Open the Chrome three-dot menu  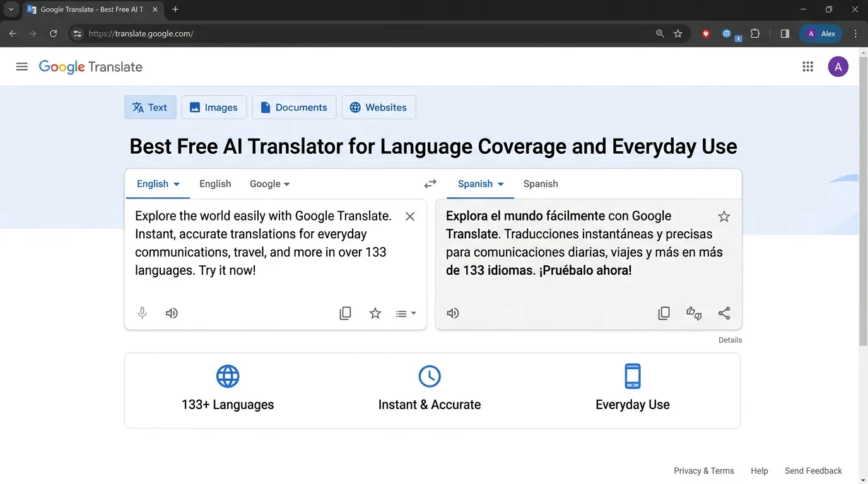(x=855, y=33)
